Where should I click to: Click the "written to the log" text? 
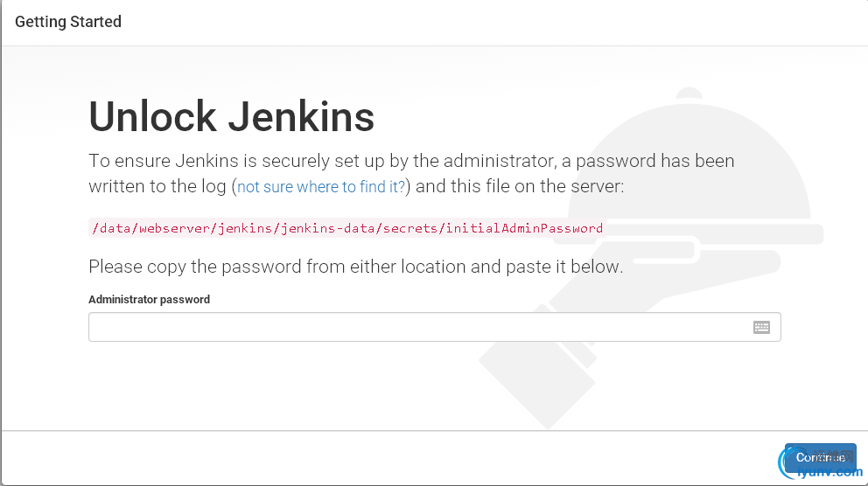pyautogui.click(x=157, y=186)
